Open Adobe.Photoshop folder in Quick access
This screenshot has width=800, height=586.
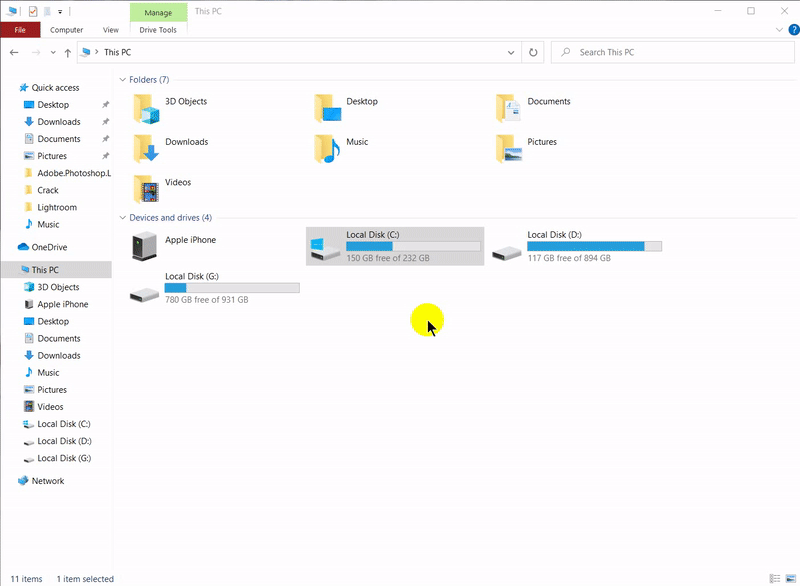pyautogui.click(x=67, y=173)
